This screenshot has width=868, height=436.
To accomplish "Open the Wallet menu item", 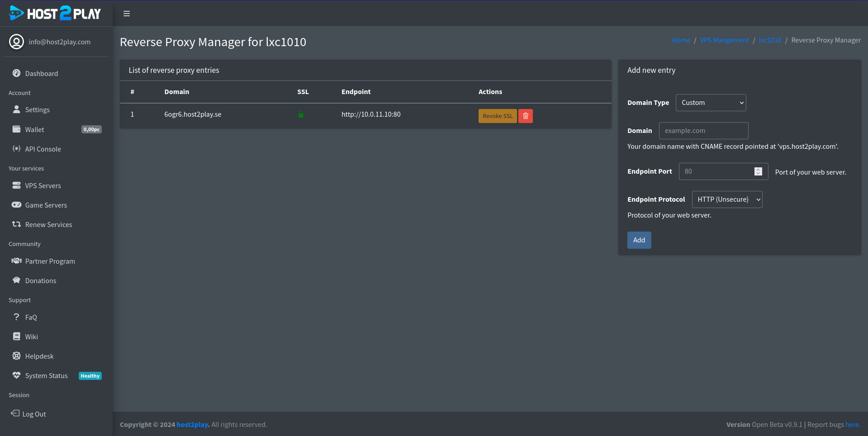I will tap(56, 129).
